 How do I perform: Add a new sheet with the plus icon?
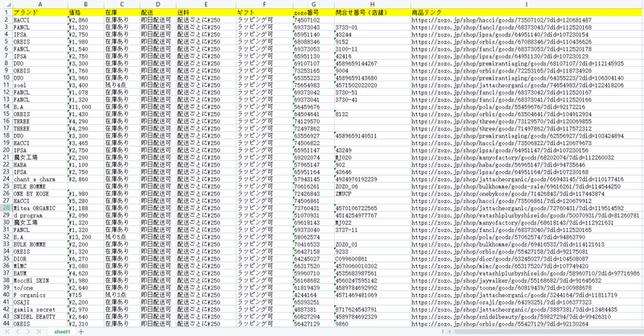81,331
